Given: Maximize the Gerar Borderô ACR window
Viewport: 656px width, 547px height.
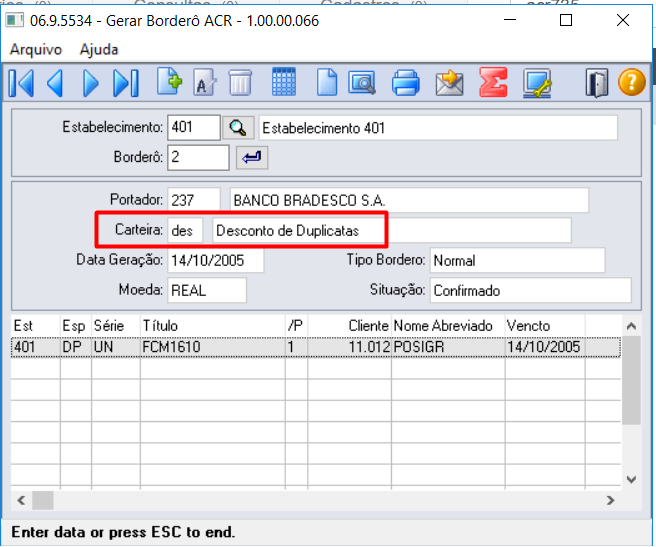Looking at the screenshot, I should [x=566, y=20].
